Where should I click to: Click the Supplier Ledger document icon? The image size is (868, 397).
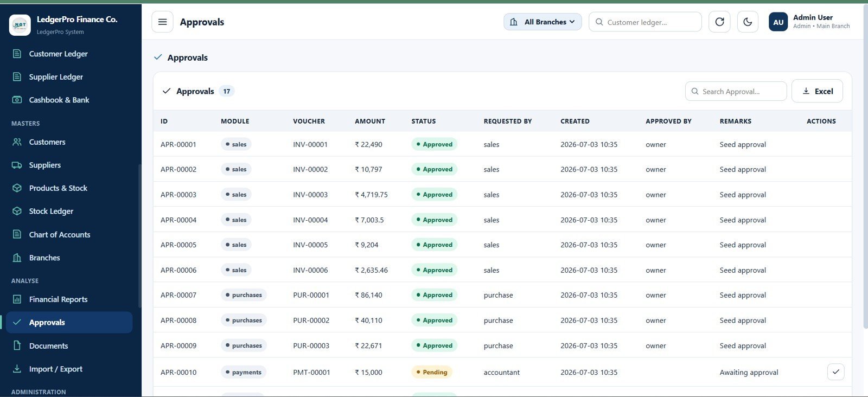17,77
